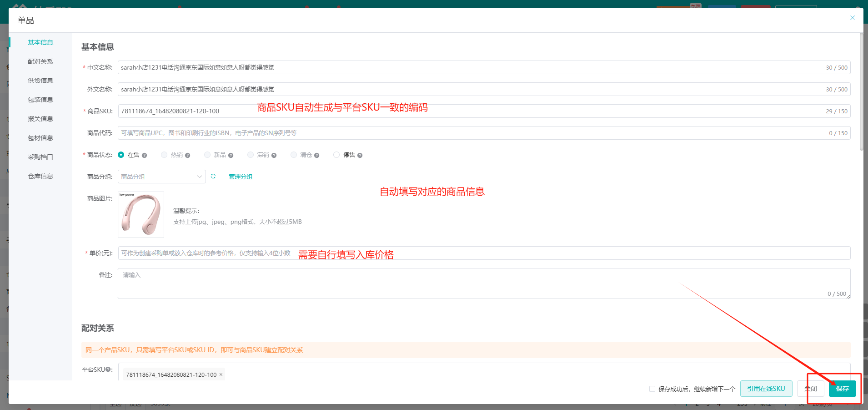Open the 商品分组 dropdown
Screen dimensions: 868x410
tap(161, 177)
